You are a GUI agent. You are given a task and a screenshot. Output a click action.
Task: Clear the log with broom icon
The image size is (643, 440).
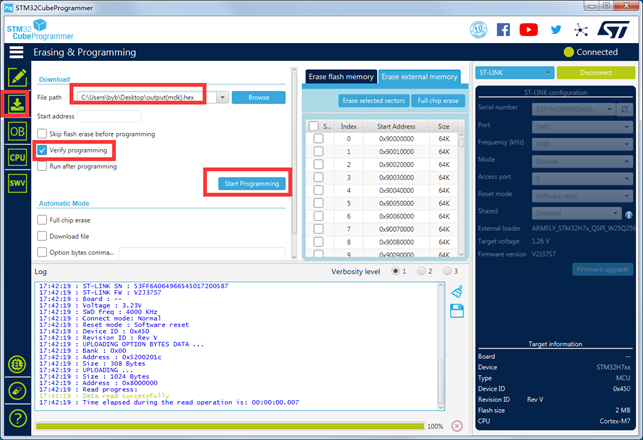[x=457, y=292]
